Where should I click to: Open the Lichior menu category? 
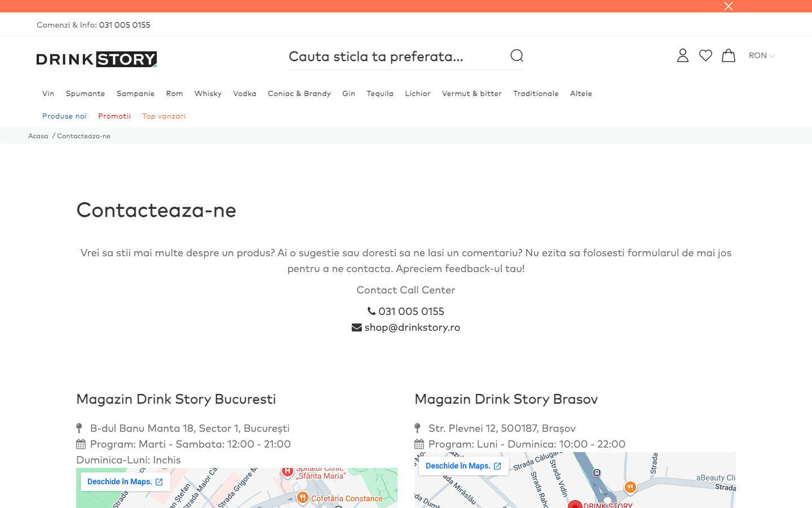click(x=418, y=94)
